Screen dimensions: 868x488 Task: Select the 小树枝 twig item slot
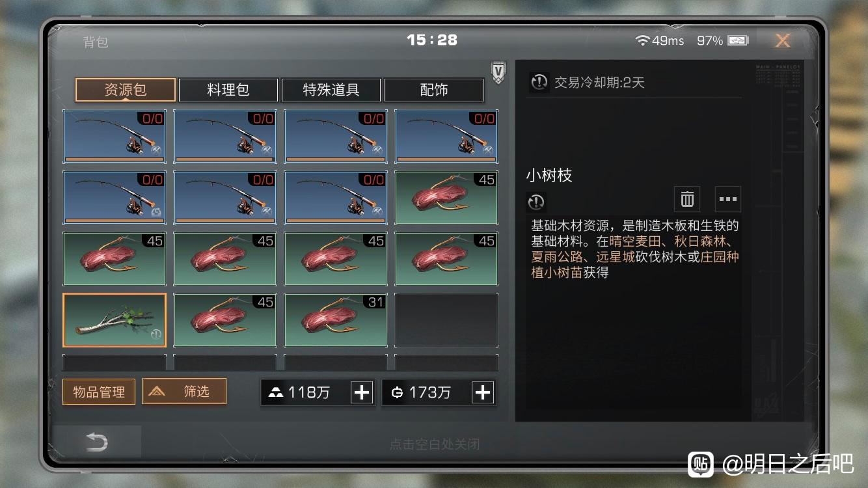115,320
